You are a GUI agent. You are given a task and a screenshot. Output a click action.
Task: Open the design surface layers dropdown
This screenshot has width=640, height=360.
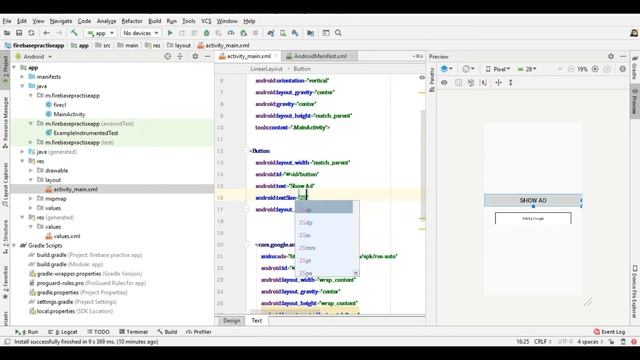point(447,69)
